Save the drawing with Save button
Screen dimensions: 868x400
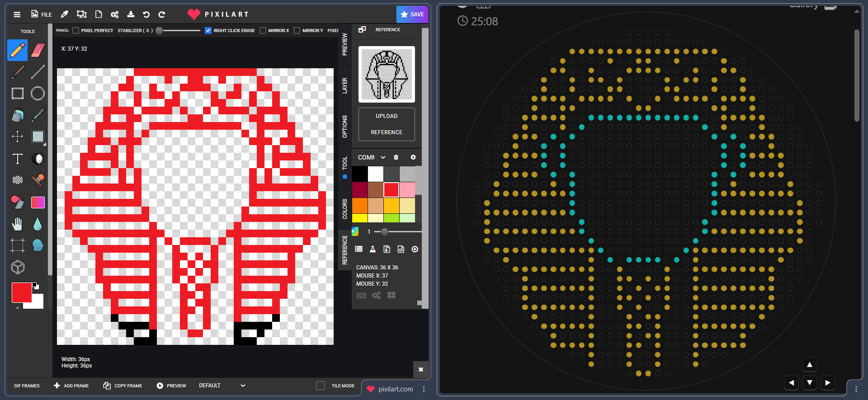[x=412, y=14]
